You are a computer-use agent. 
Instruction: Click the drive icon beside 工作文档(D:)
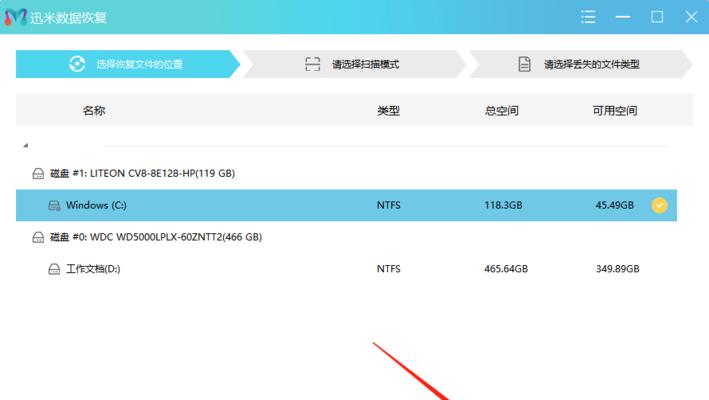(54, 269)
